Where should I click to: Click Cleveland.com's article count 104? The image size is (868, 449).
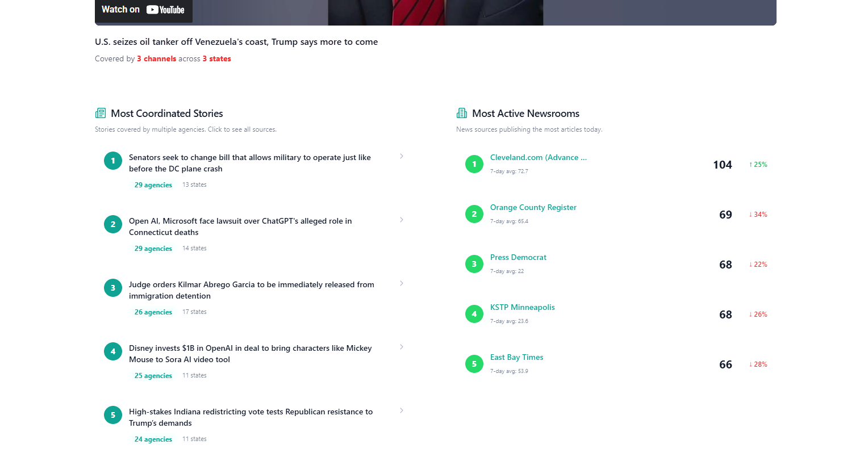(723, 165)
